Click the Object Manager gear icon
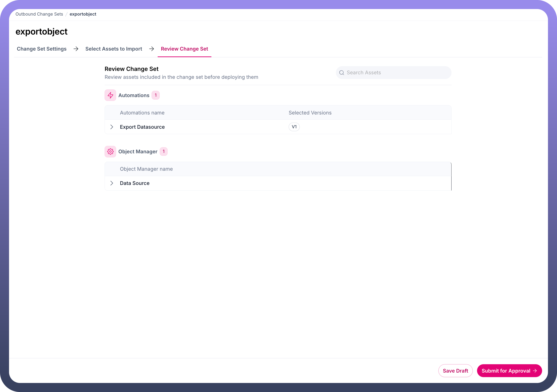This screenshot has height=392, width=557. 110,152
